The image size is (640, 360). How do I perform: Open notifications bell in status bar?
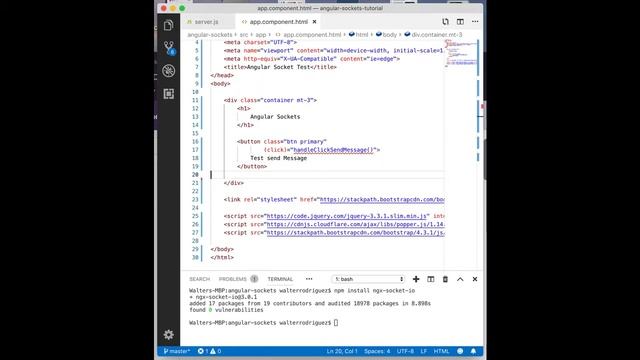[x=473, y=351]
